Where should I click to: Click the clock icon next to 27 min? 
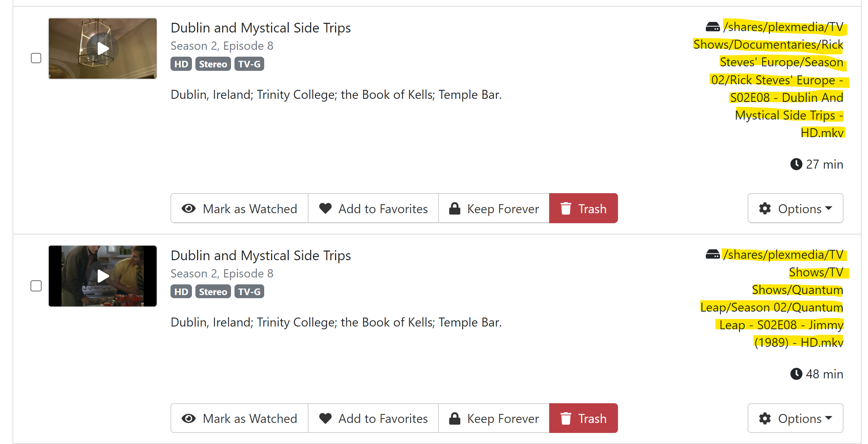pos(796,164)
